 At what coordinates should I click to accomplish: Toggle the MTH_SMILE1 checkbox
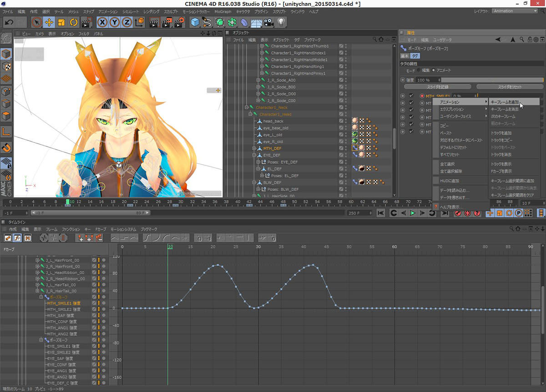(x=411, y=96)
